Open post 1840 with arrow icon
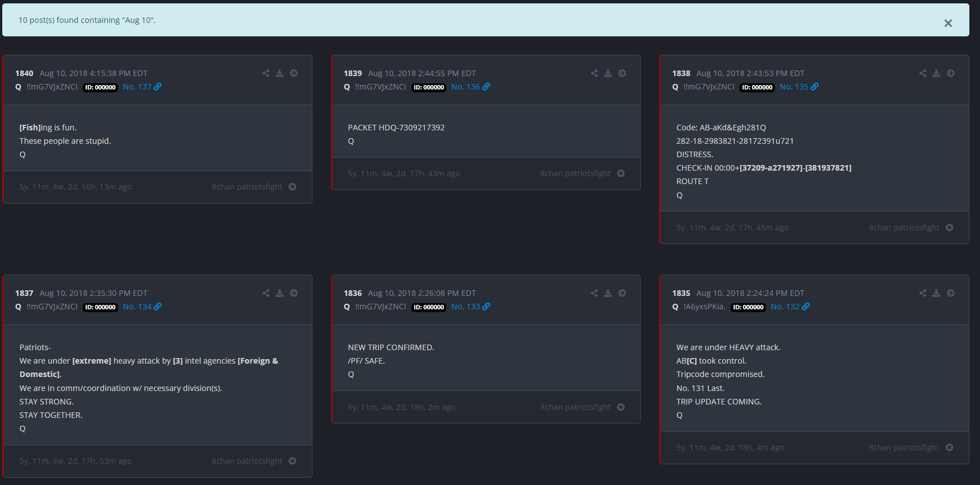The width and height of the screenshot is (980, 485). pos(293,73)
